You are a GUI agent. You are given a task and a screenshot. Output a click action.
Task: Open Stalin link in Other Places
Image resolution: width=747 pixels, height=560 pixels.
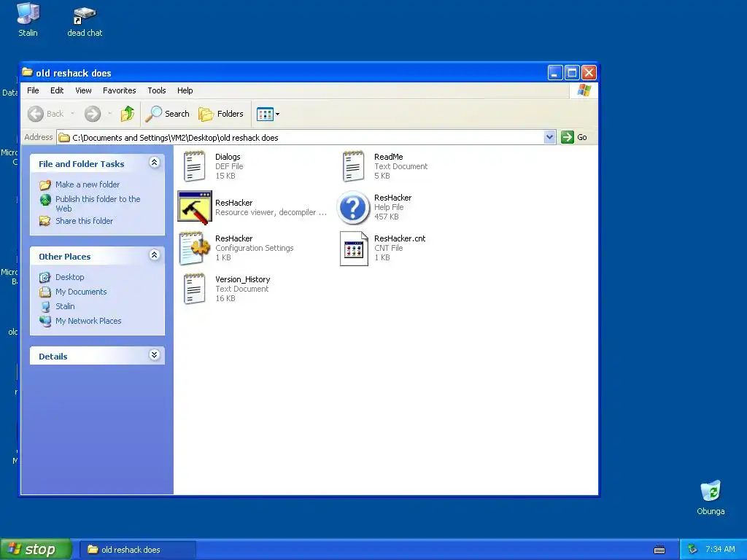[65, 306]
